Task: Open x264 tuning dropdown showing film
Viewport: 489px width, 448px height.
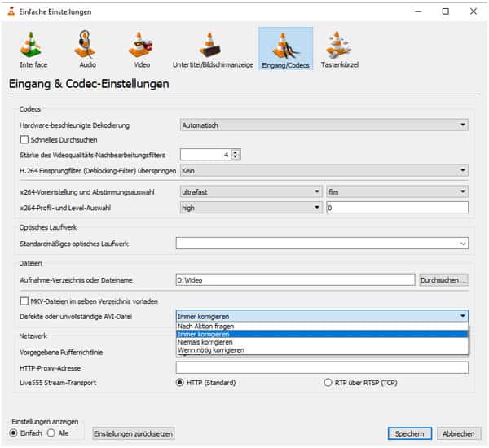Action: (397, 191)
